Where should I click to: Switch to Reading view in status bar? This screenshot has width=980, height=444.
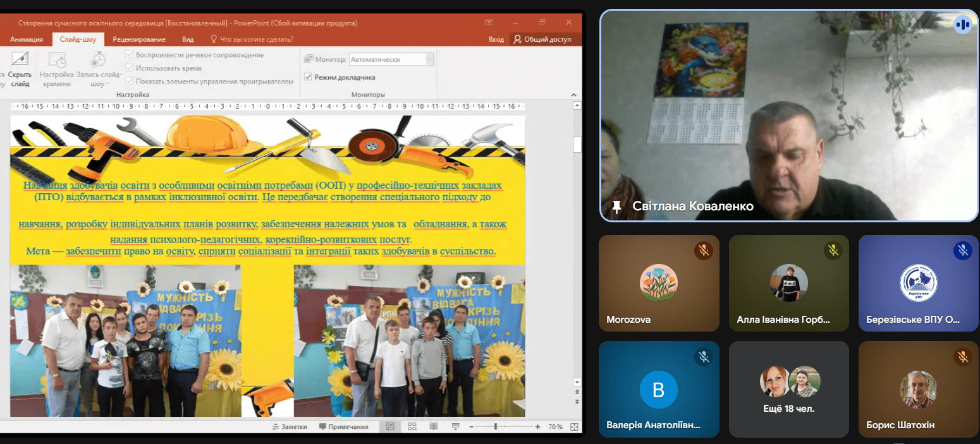[x=433, y=426]
